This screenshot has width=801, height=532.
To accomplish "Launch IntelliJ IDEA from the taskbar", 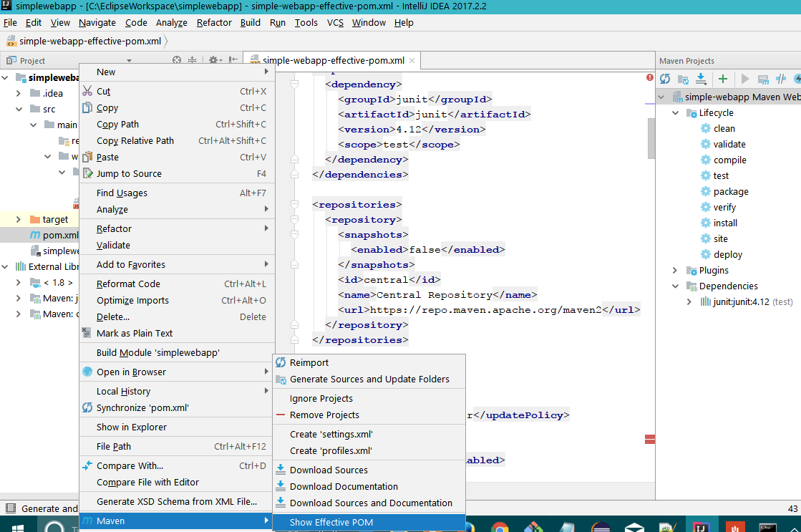I will point(702,526).
